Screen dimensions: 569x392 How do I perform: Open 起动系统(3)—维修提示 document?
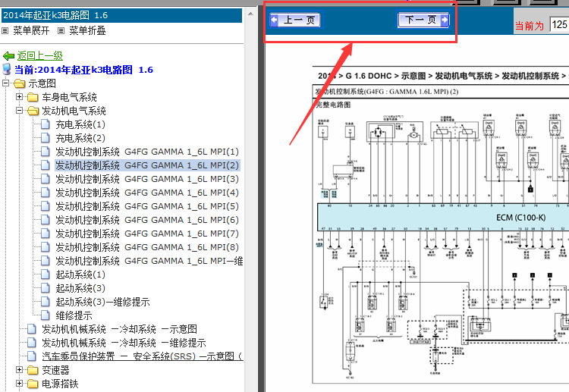click(102, 302)
